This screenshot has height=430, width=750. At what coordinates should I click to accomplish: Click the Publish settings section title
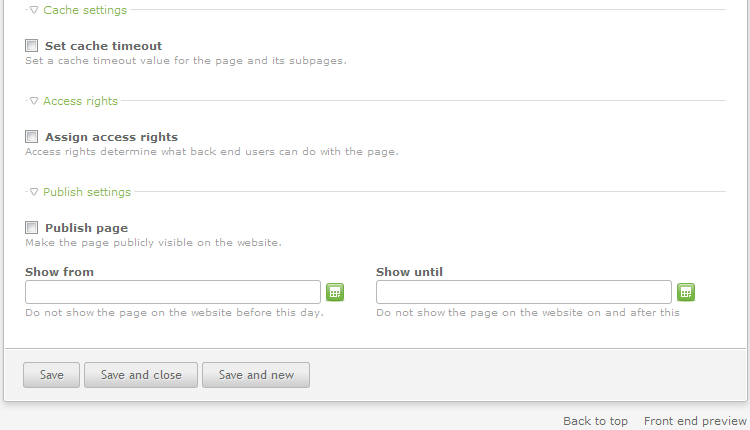(x=87, y=192)
